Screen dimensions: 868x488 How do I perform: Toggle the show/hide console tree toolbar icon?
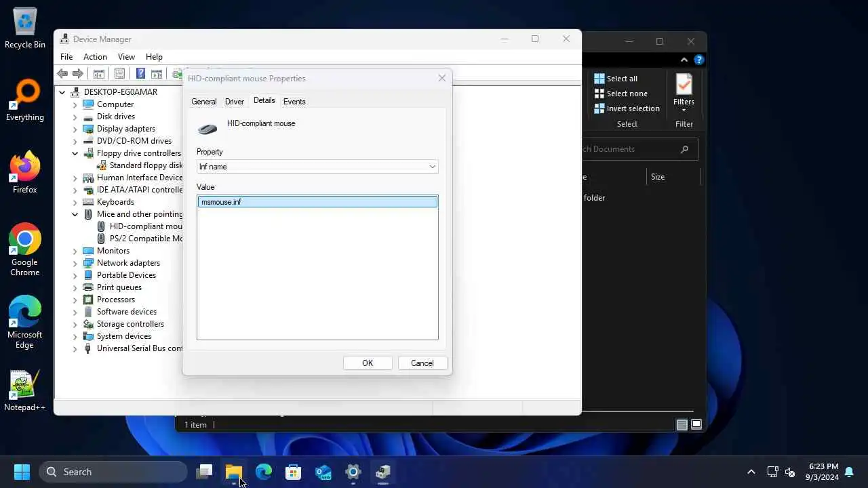click(98, 74)
